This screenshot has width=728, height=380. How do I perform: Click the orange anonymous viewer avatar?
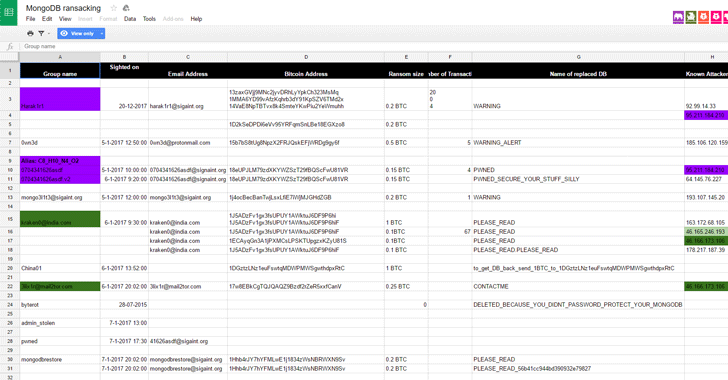(703, 17)
